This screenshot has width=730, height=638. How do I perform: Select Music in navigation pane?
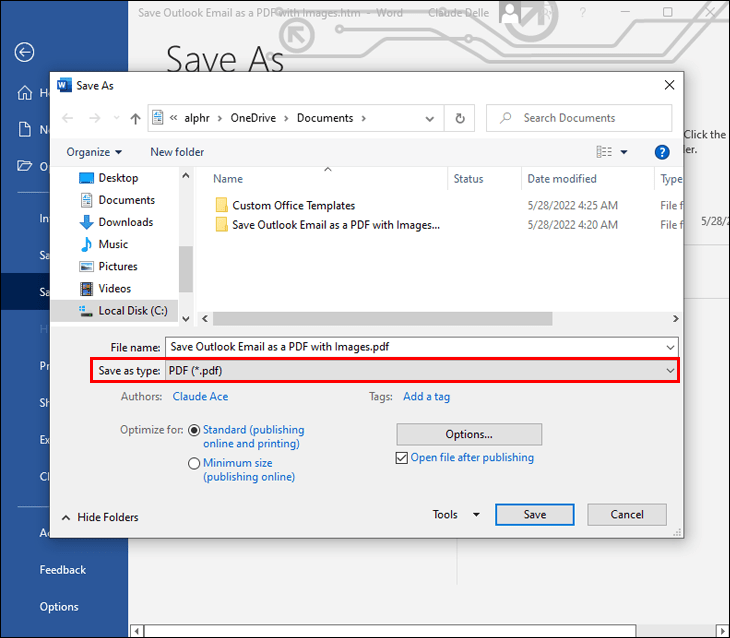[104, 244]
